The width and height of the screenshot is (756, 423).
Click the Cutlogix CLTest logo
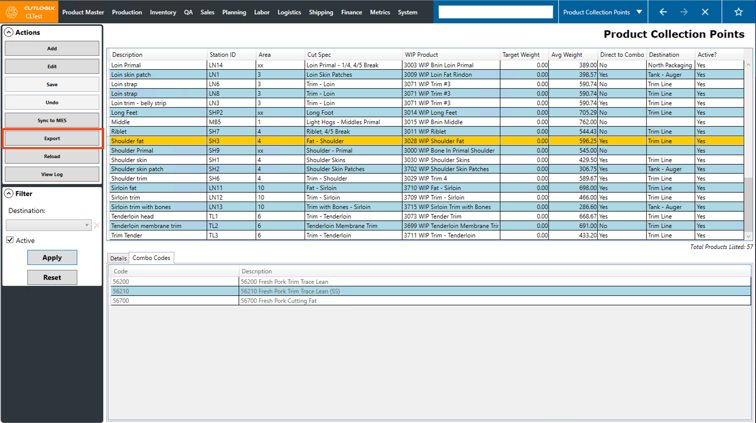pyautogui.click(x=30, y=12)
